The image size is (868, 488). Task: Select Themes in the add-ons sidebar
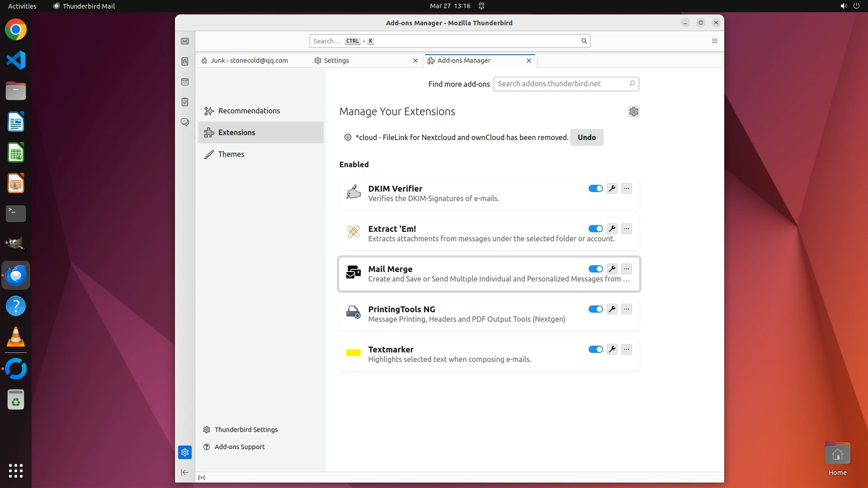(231, 154)
